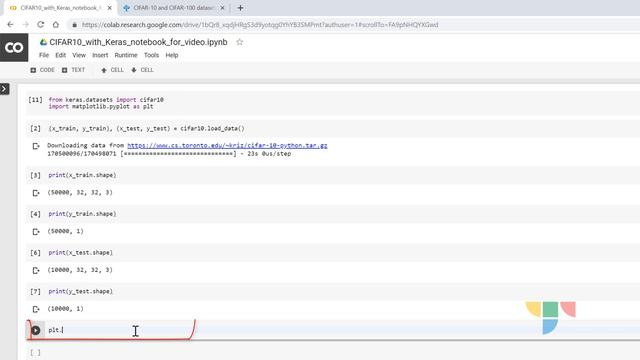Image resolution: width=640 pixels, height=360 pixels.
Task: Click the print(y_test.shape) code line
Action: 80,291
